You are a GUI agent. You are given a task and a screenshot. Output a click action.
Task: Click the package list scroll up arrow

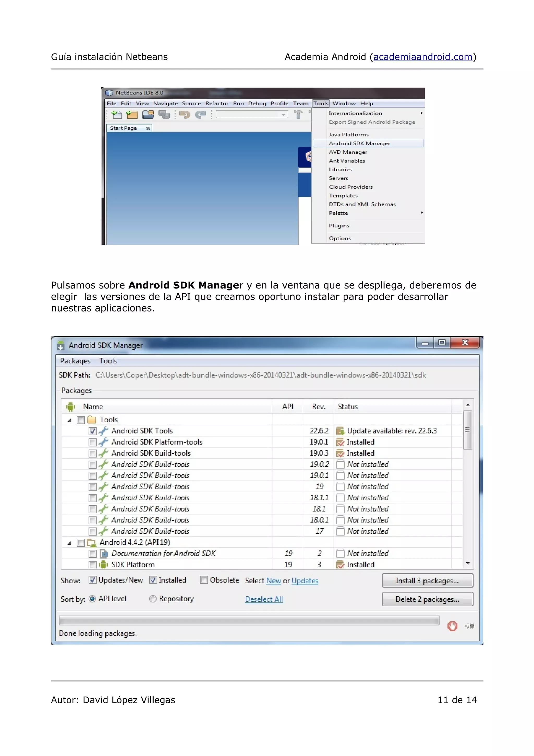tap(468, 405)
